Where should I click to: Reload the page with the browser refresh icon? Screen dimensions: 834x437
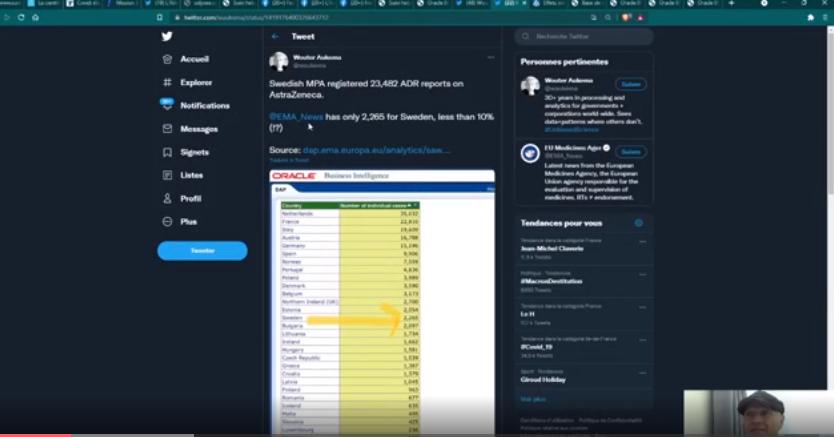tap(21, 18)
